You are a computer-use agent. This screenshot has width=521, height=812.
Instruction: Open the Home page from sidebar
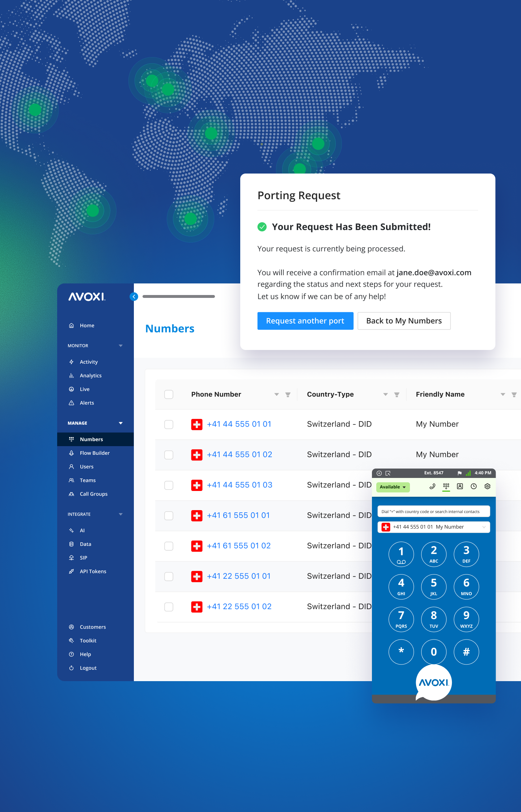[87, 325]
